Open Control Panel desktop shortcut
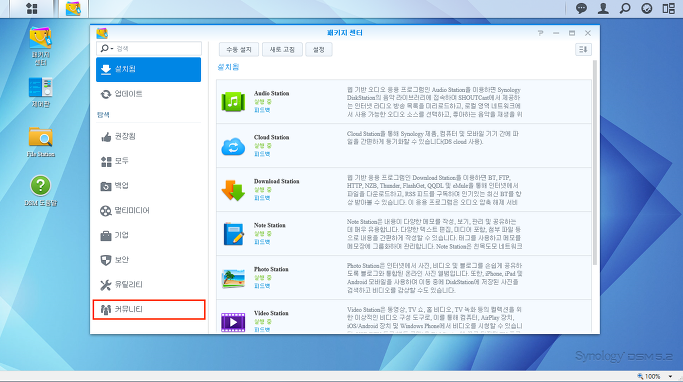The height and width of the screenshot is (382, 683). tap(41, 92)
